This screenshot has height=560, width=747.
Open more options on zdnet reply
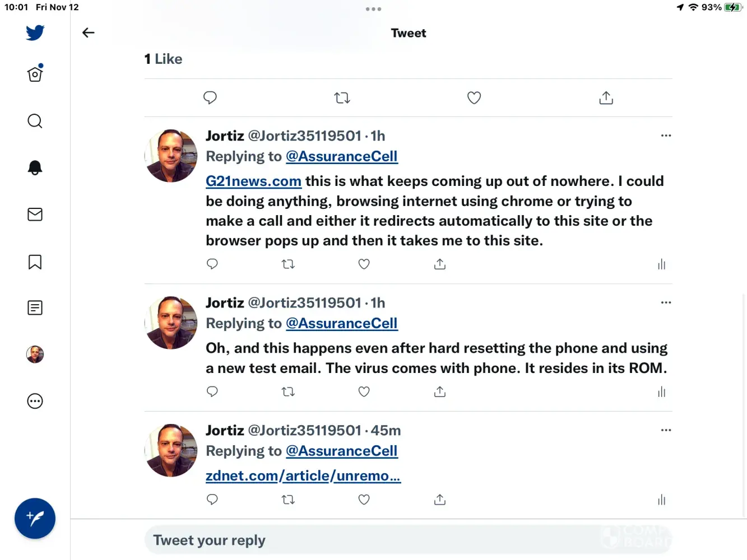(666, 430)
